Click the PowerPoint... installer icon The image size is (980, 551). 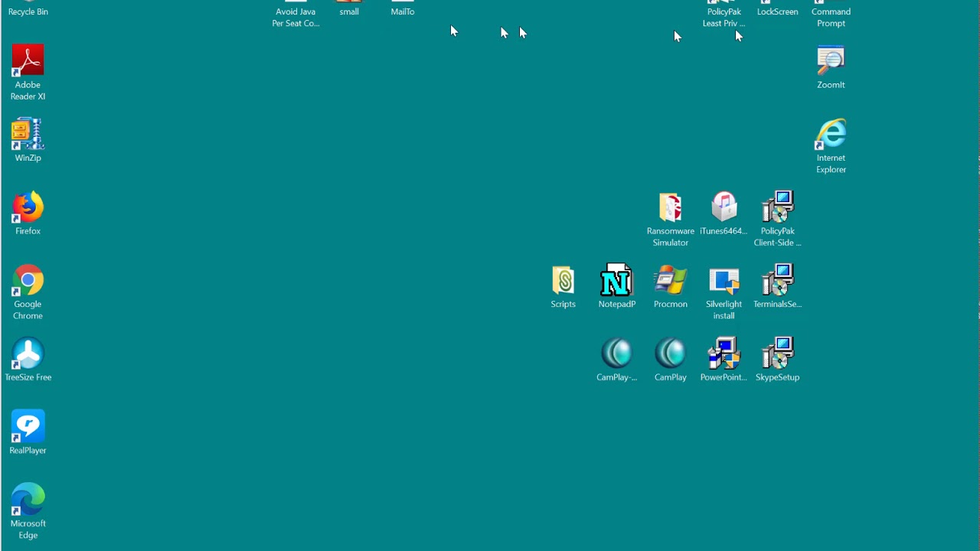coord(724,354)
